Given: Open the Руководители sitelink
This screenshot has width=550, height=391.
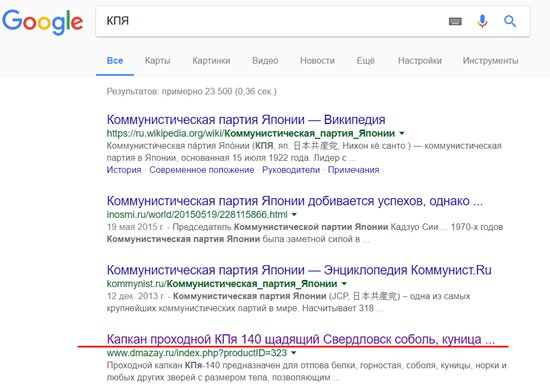Looking at the screenshot, I should tap(291, 170).
